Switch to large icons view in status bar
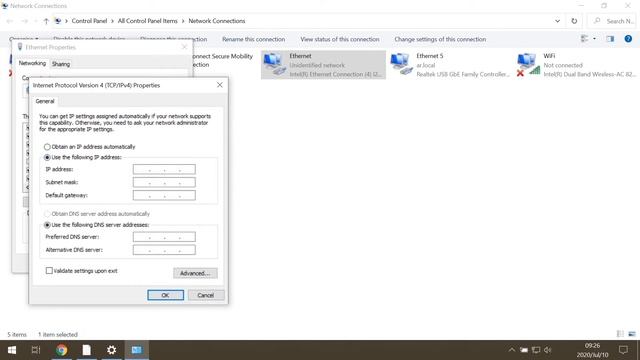The height and width of the screenshot is (360, 640). tap(632, 334)
